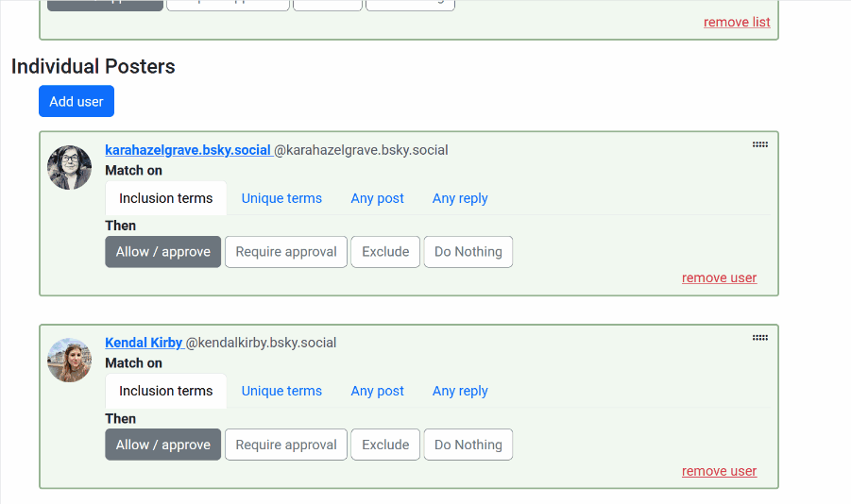
Task: Set karahazelgrave action to Require approval
Action: click(286, 252)
